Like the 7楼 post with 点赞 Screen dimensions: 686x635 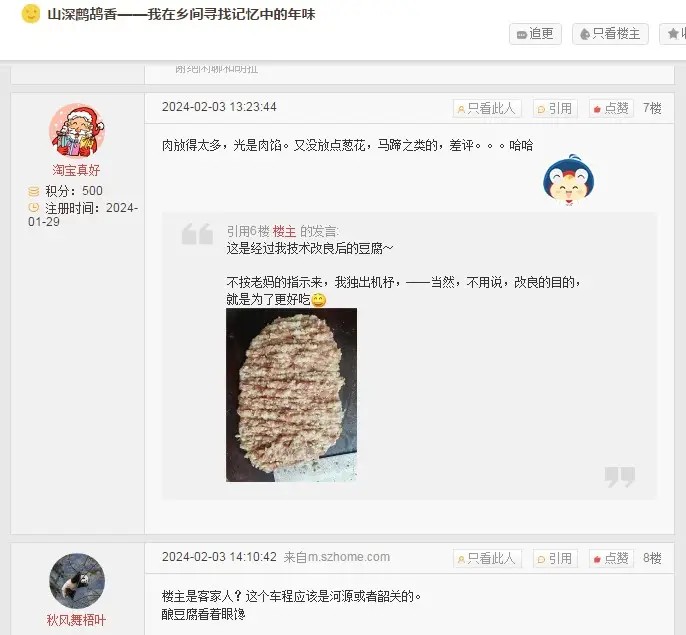pos(611,108)
